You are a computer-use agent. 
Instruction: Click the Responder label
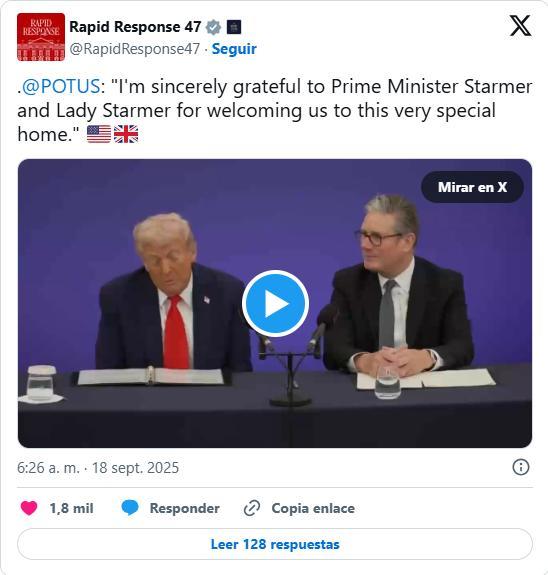(185, 508)
